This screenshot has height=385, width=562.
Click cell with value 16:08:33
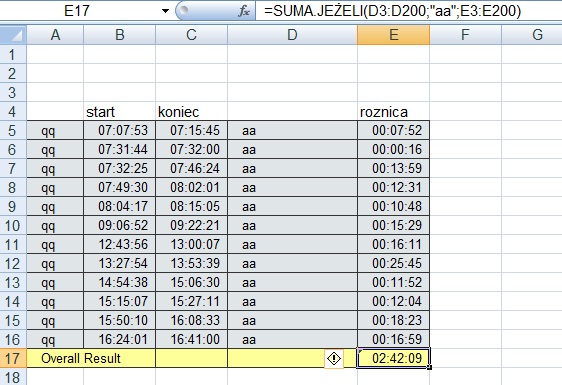[191, 320]
